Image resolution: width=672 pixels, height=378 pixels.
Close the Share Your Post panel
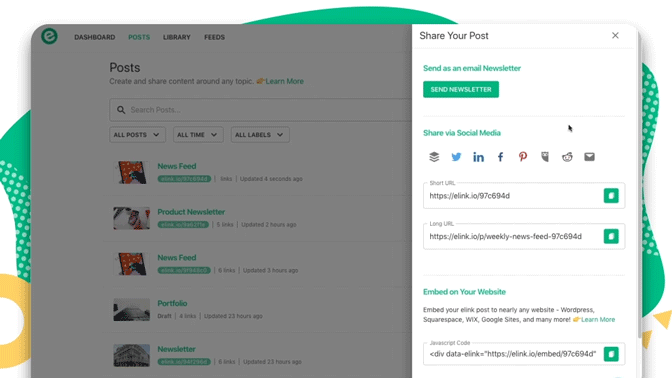tap(615, 36)
